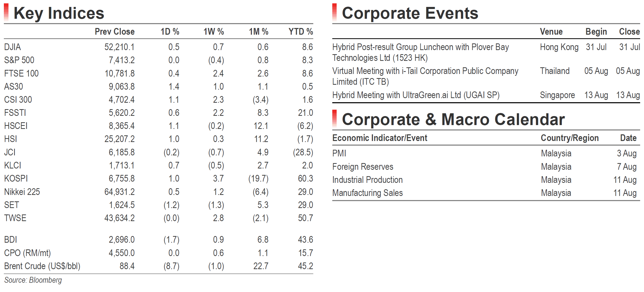Click the Manufacturing Sales date 11 Aug

point(625,193)
